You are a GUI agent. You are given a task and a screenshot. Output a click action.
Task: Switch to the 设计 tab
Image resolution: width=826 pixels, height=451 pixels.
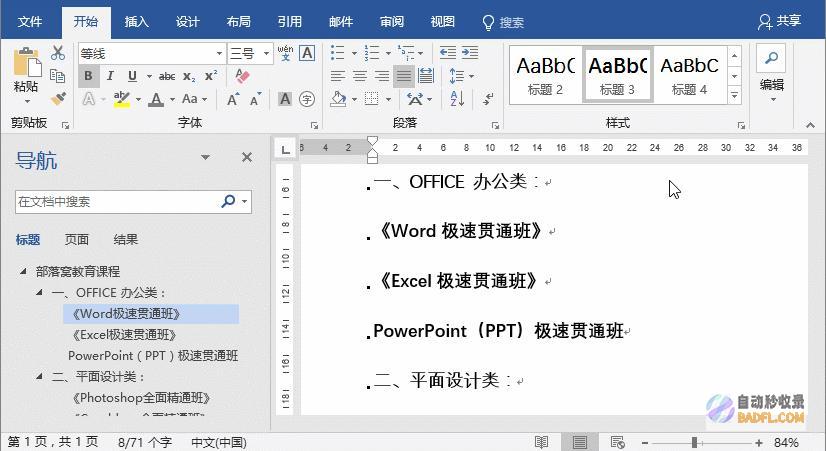[x=188, y=22]
